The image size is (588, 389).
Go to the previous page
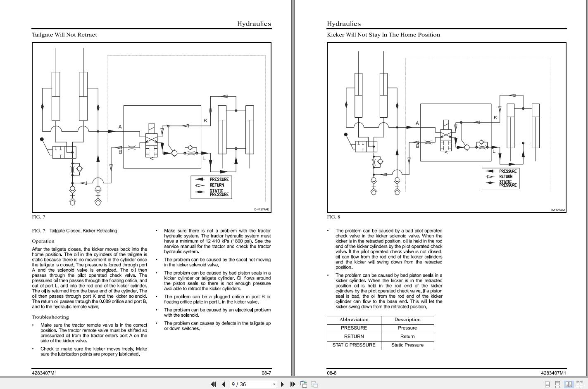pos(223,384)
